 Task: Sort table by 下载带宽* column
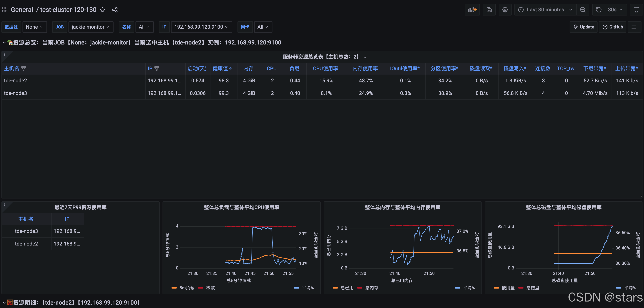point(594,68)
